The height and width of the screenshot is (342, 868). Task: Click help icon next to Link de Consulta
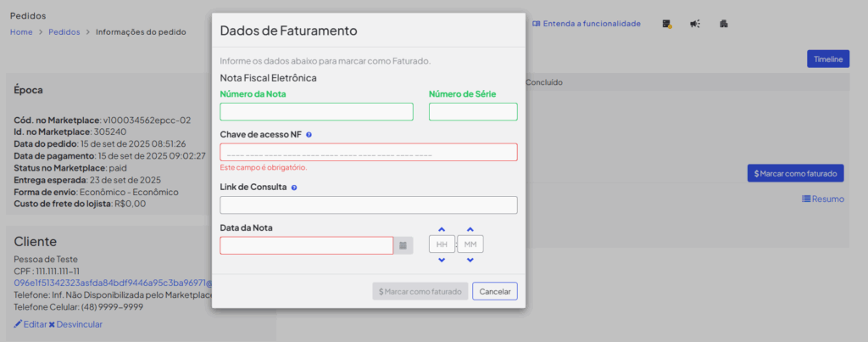294,188
